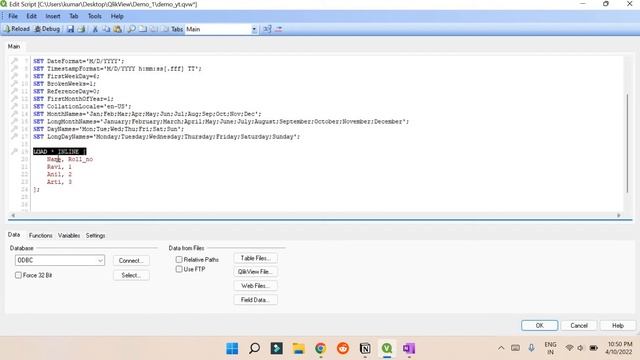Copy selection using the toolbar copy icon
The width and height of the screenshot is (640, 360).
106,29
